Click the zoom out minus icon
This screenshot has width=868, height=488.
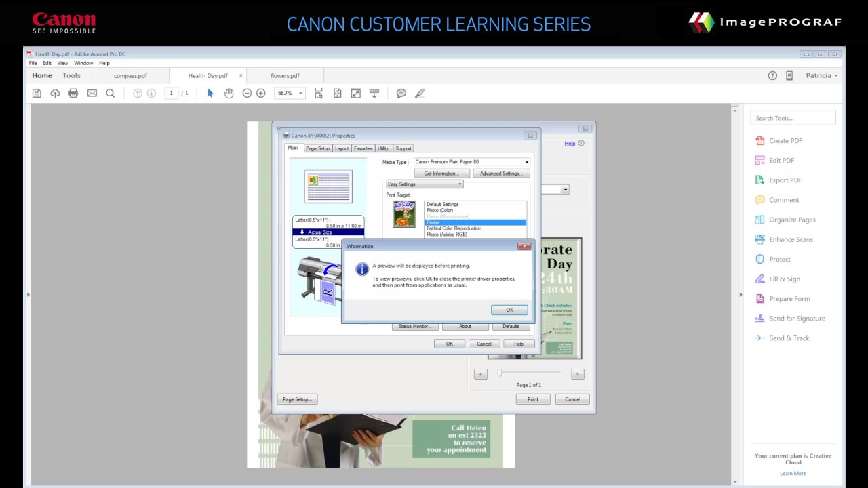click(247, 93)
